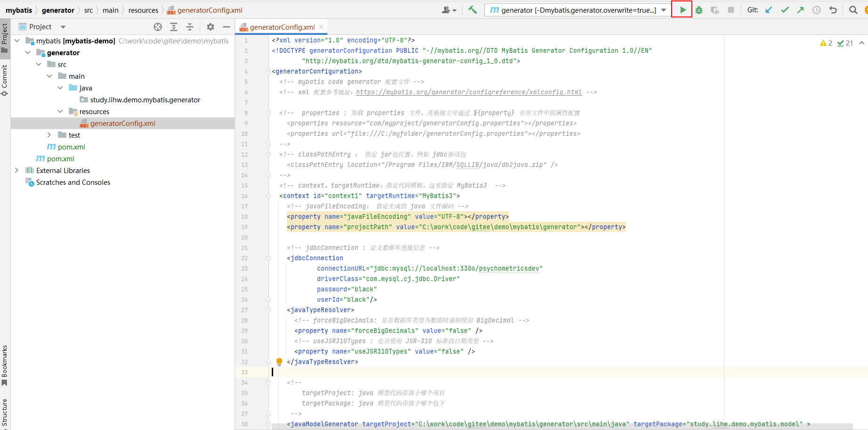Show Git history clock icon

[817, 10]
